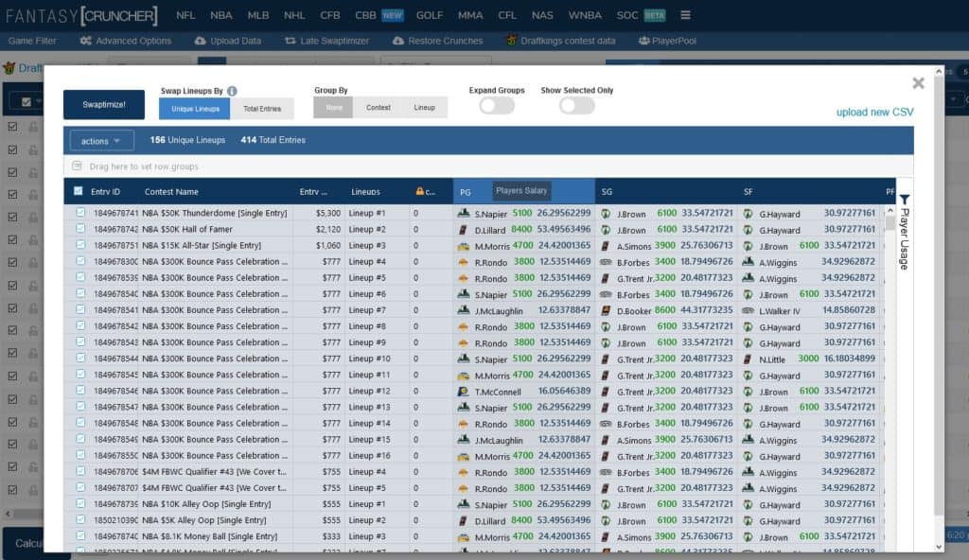Click the 156 Unique Lineups count
Image resolution: width=969 pixels, height=560 pixels.
pyautogui.click(x=187, y=140)
